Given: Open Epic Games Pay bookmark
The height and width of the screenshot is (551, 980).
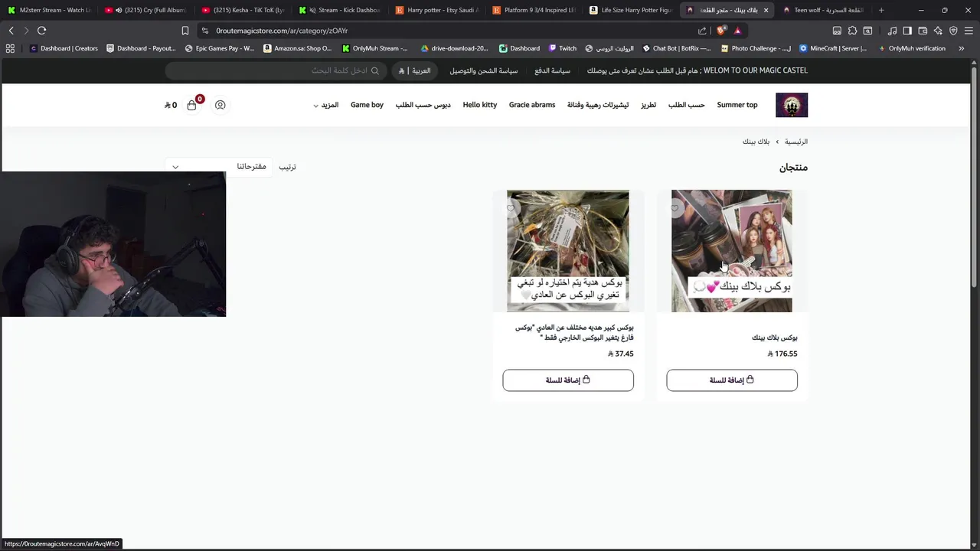Looking at the screenshot, I should coord(220,48).
